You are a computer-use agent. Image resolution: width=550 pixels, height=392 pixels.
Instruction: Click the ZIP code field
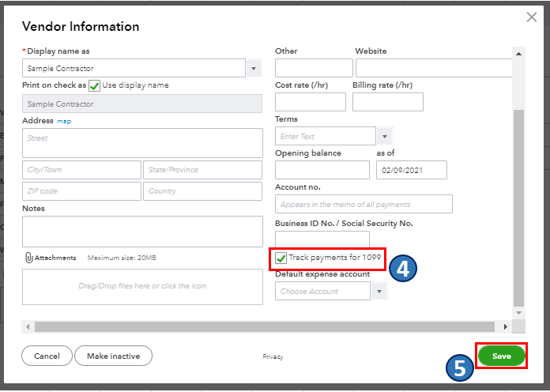point(81,191)
